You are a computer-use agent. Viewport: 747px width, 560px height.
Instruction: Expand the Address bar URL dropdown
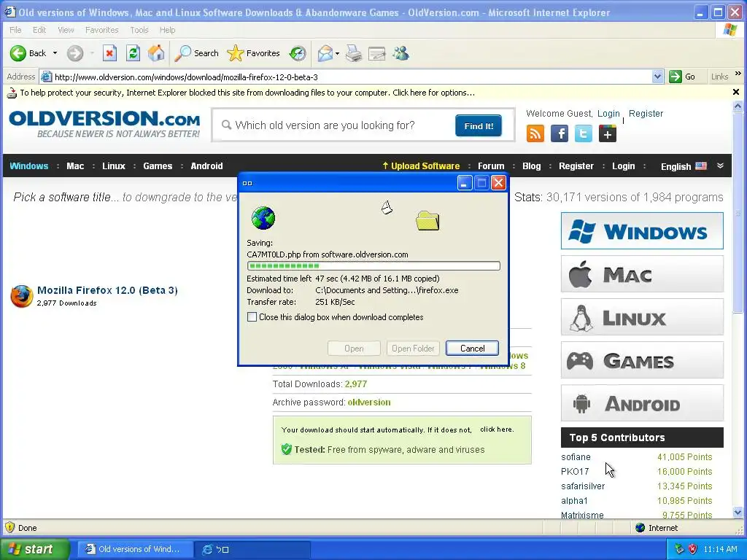tap(657, 77)
